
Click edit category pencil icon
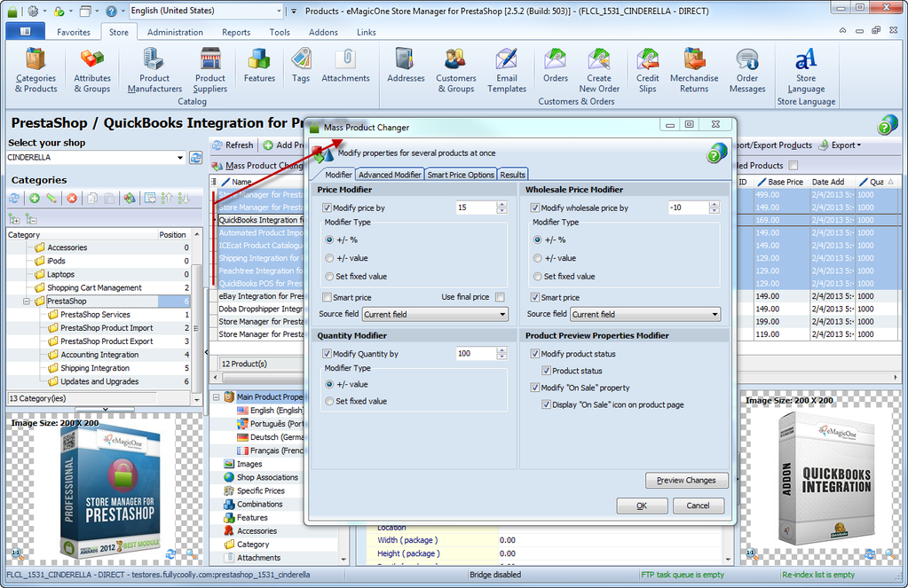pyautogui.click(x=51, y=199)
